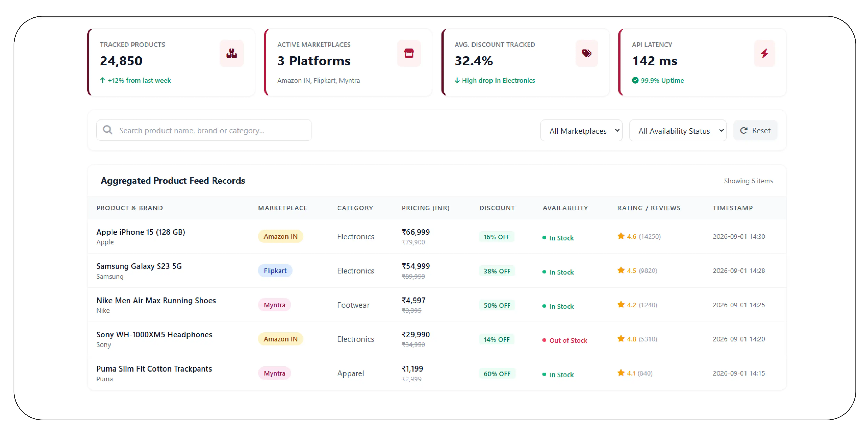Click the Footwear category cell

353,305
